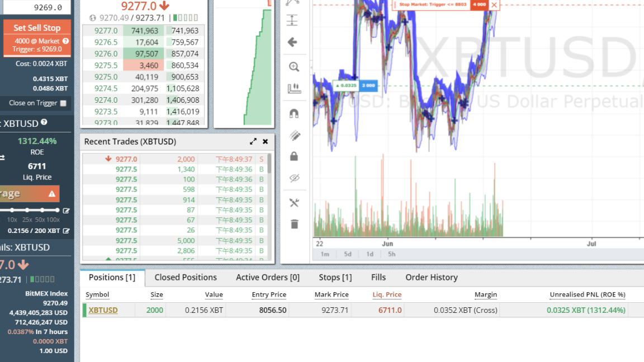This screenshot has height=362, width=644.
Task: Sort positions by Mark Price column
Action: click(332, 295)
